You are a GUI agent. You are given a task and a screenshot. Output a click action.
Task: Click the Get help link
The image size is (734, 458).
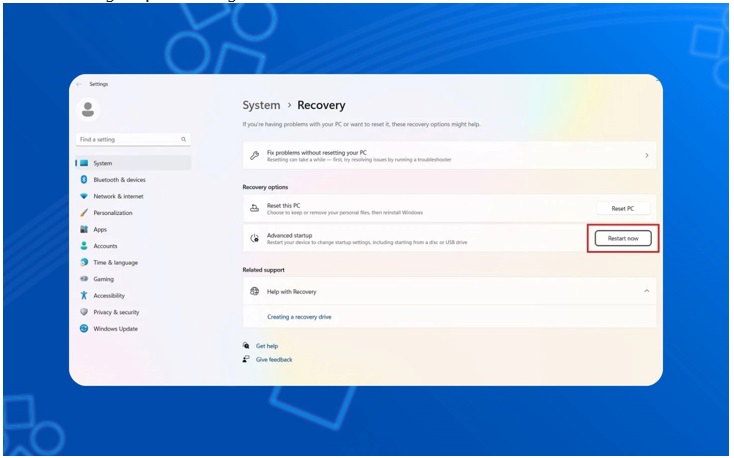[x=266, y=346]
